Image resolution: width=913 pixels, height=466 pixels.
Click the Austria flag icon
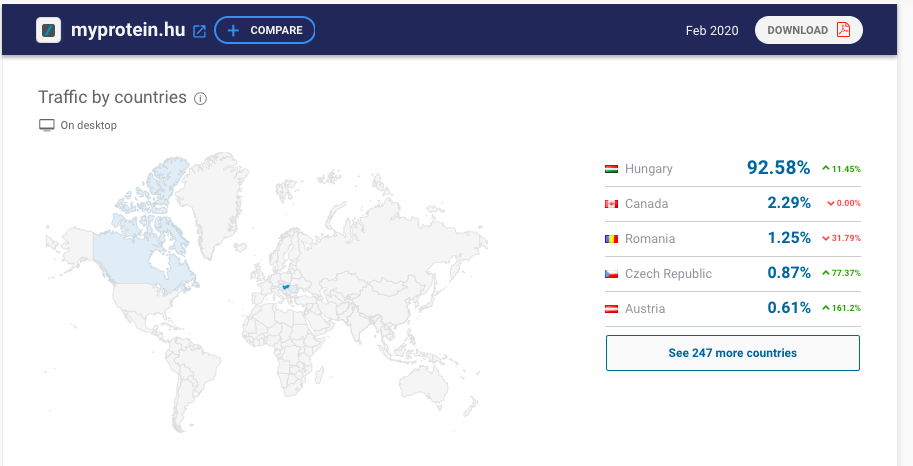pyautogui.click(x=611, y=309)
